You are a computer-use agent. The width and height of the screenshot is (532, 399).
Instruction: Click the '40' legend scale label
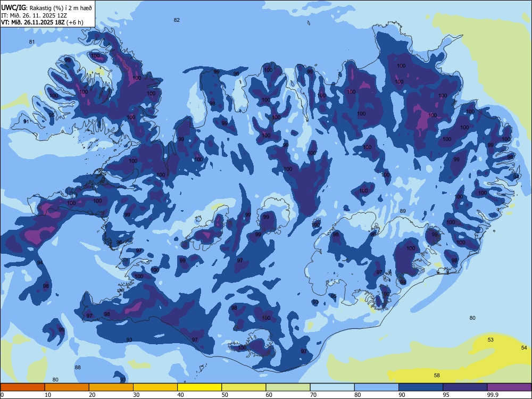[x=180, y=395]
